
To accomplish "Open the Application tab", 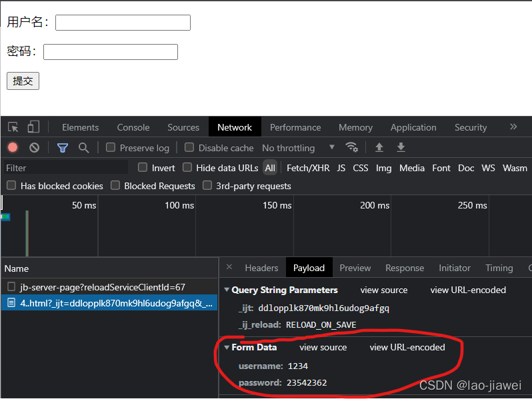I will pyautogui.click(x=413, y=127).
